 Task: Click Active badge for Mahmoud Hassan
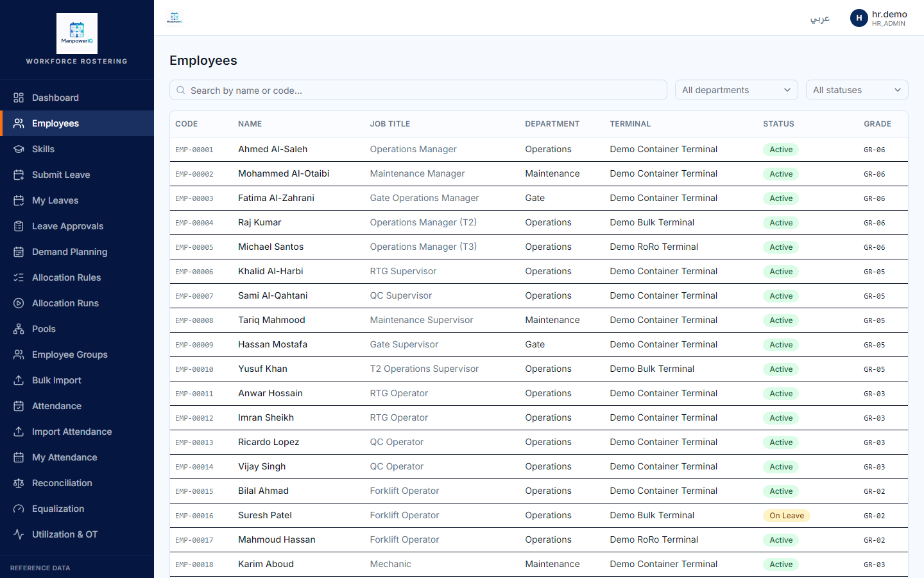pos(781,540)
